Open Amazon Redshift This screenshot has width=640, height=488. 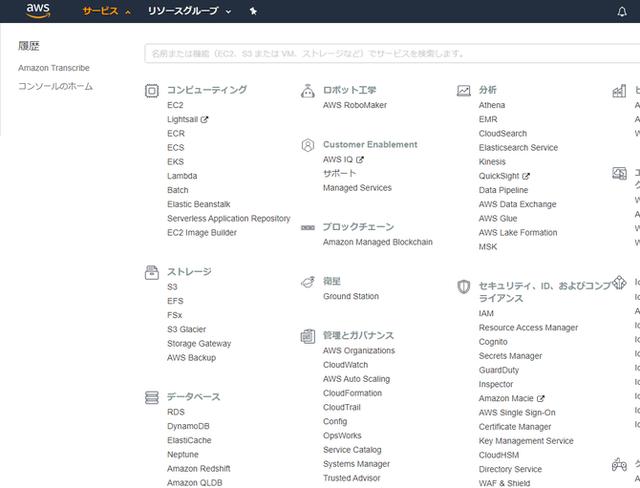pyautogui.click(x=199, y=468)
